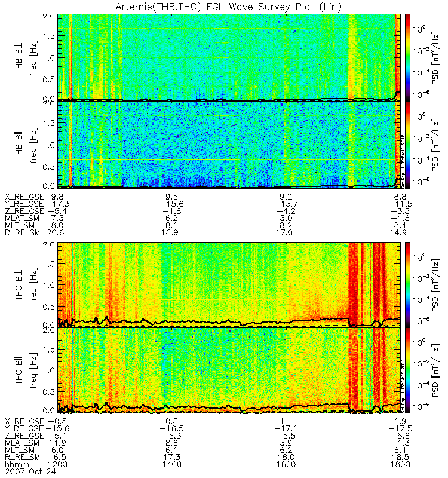
Task: Click the PSD color bar beside THB B⊥ panel
Action: [407, 57]
